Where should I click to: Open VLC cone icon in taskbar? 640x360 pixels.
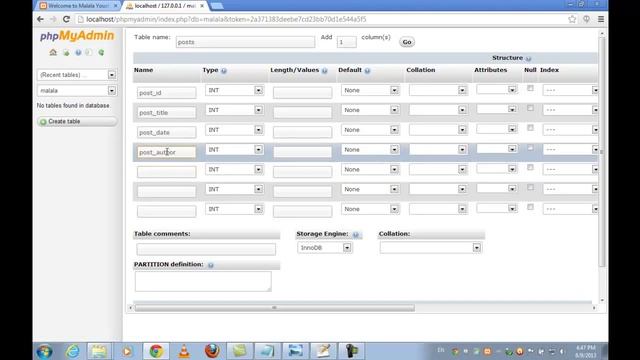184,351
